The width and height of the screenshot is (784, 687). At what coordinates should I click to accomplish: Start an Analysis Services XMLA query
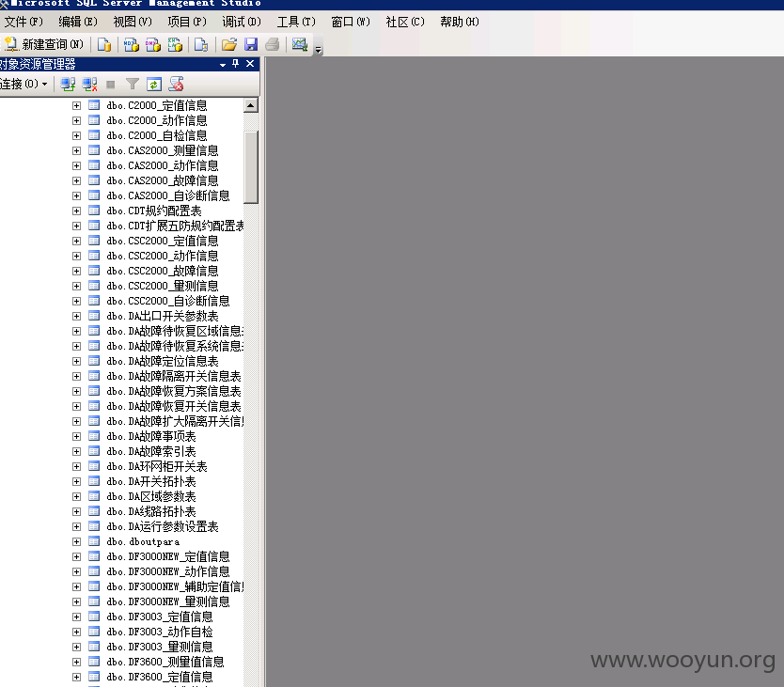pos(175,44)
